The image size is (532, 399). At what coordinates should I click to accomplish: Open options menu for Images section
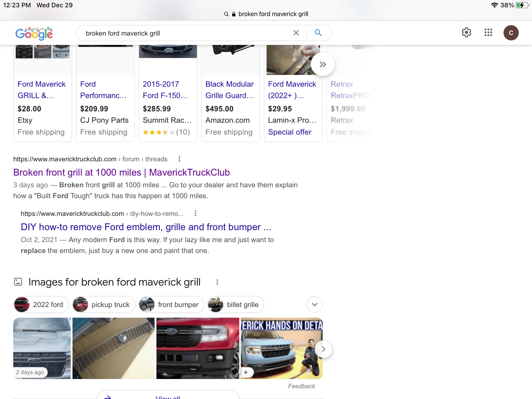[217, 282]
